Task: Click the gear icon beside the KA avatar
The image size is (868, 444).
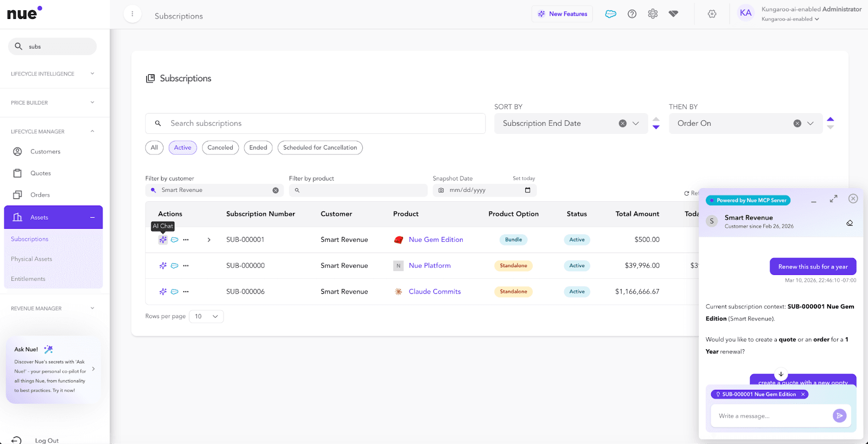Action: (x=712, y=14)
